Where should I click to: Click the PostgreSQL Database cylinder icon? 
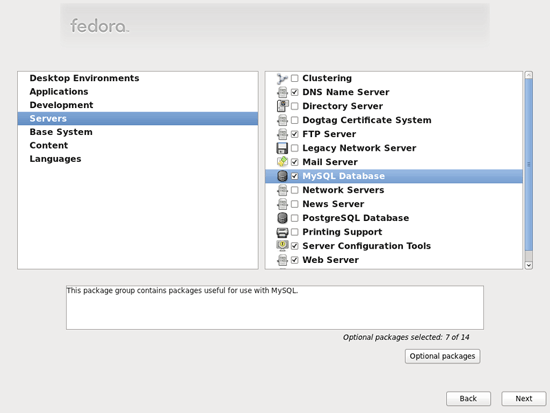coord(282,218)
